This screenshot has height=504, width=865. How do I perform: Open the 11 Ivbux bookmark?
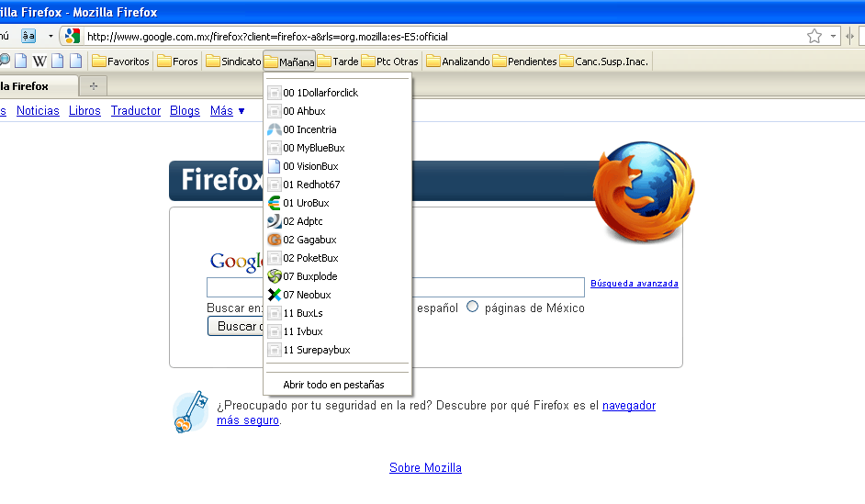[338, 331]
